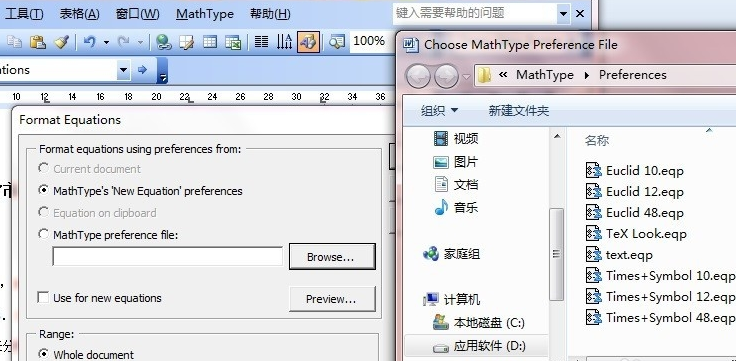Click 新建文件夹 button
This screenshot has height=361, width=736.
[519, 111]
